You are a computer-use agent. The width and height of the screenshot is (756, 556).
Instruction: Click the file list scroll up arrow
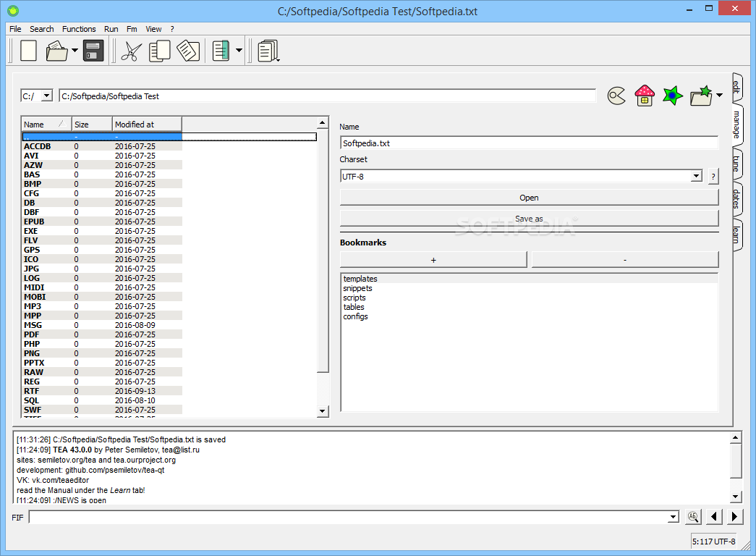pyautogui.click(x=323, y=122)
